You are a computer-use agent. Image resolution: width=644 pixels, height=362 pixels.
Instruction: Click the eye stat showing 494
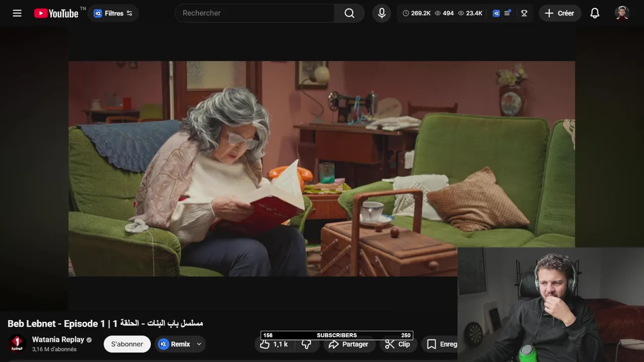[x=444, y=13]
